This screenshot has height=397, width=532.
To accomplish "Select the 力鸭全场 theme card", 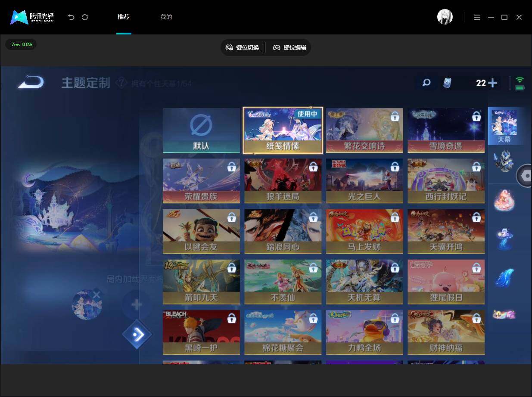I will 364,332.
